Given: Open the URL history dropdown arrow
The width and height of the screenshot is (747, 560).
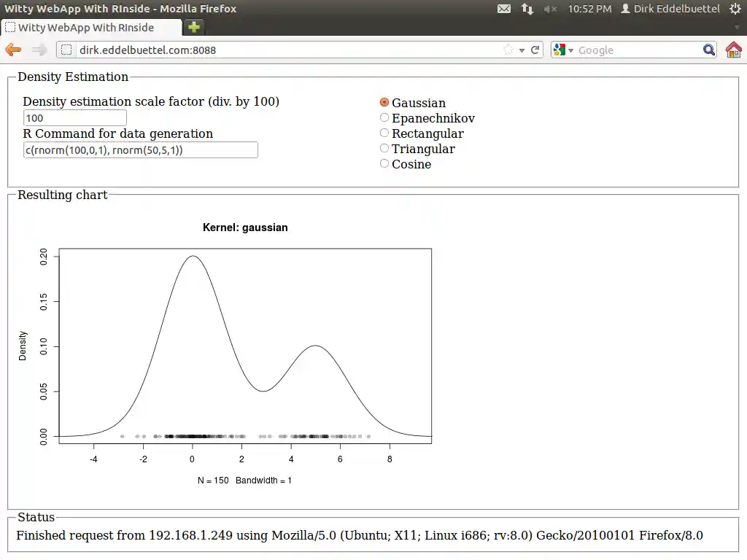Looking at the screenshot, I should click(522, 50).
